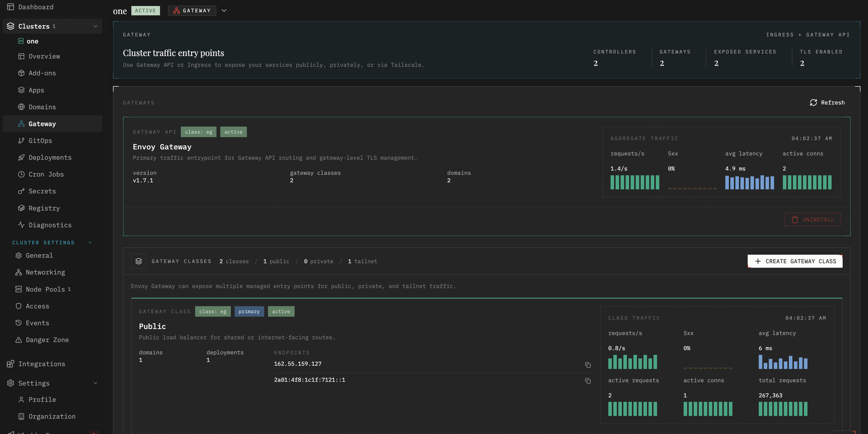Copy the 162.55.159.127 endpoint address
Viewport: 868px width, 434px height.
[588, 365]
